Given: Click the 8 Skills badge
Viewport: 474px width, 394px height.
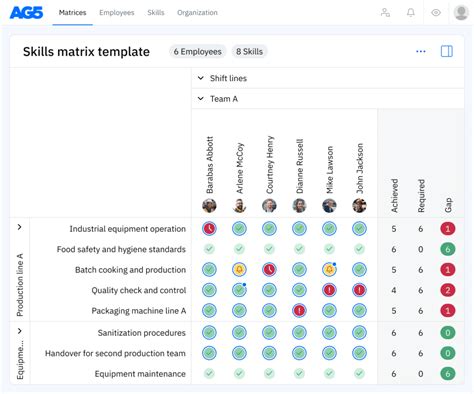Looking at the screenshot, I should (249, 52).
